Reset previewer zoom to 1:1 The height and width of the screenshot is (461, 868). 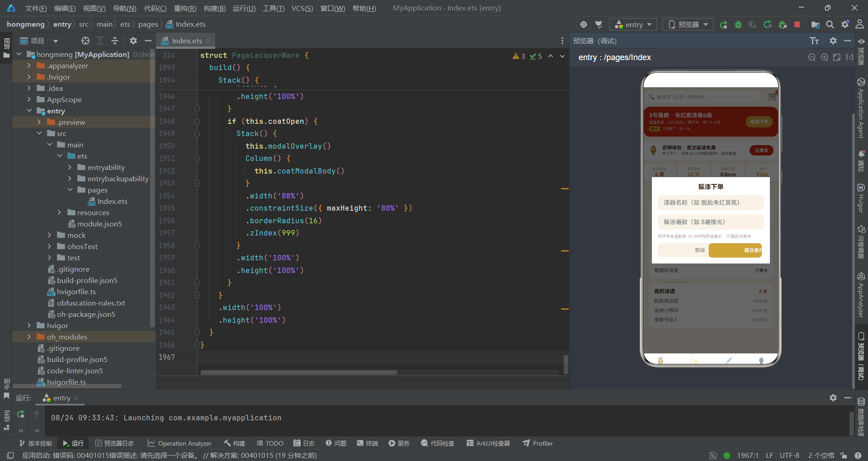(849, 57)
